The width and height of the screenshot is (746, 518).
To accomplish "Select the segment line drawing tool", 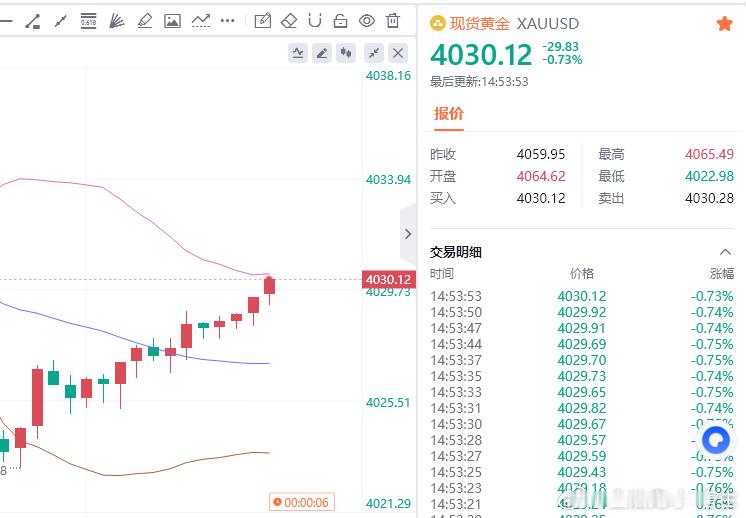I will [60, 21].
